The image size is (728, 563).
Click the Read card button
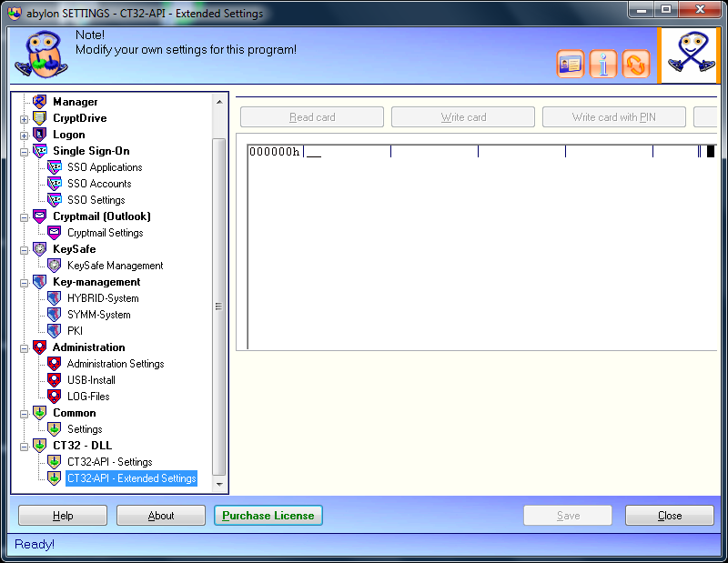(x=312, y=117)
